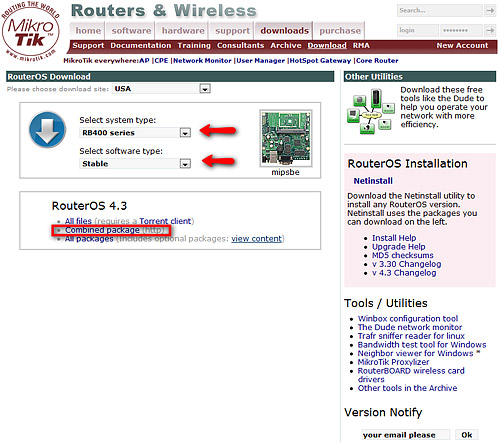Open the purchase tab
The width and height of the screenshot is (500, 443).
click(x=340, y=31)
